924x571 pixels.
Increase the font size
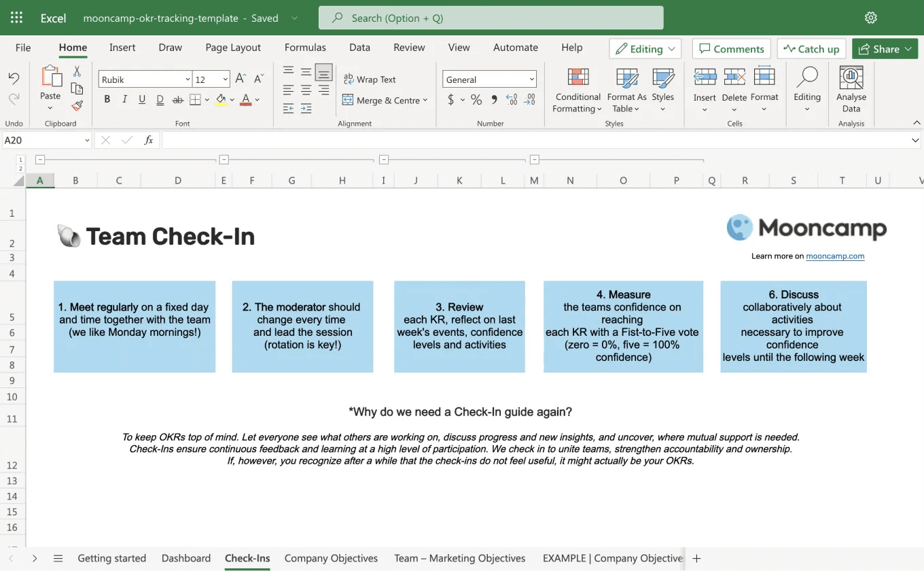pos(239,77)
